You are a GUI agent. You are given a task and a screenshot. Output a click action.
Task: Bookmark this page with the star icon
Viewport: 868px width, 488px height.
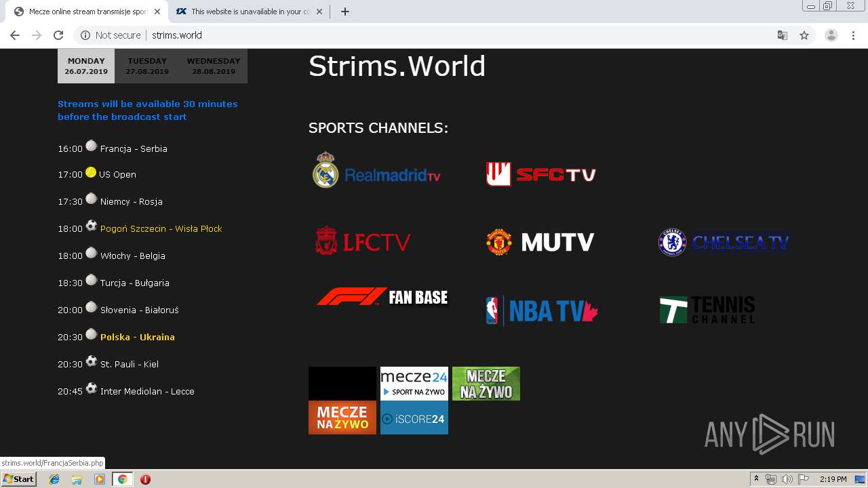coord(804,35)
